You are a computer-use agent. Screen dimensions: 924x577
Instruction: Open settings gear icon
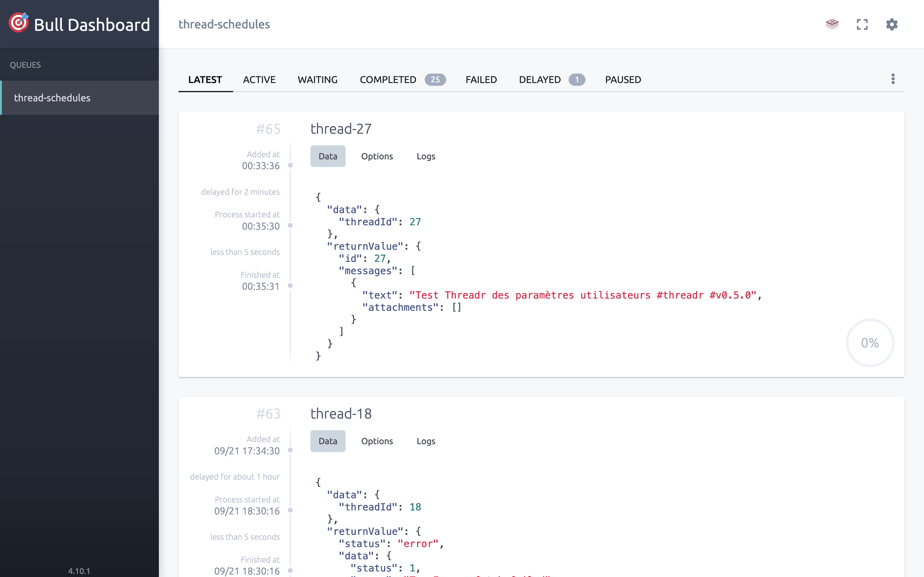(892, 24)
